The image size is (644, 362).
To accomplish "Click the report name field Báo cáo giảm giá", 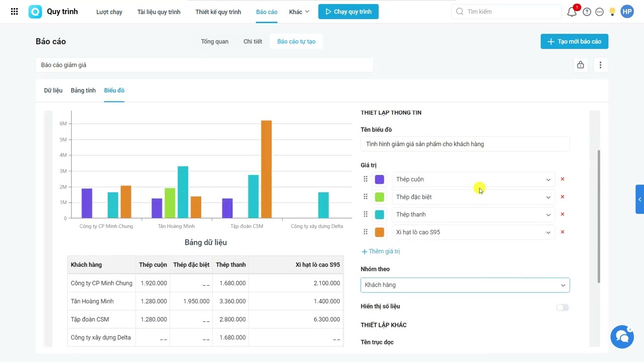I will click(x=204, y=65).
